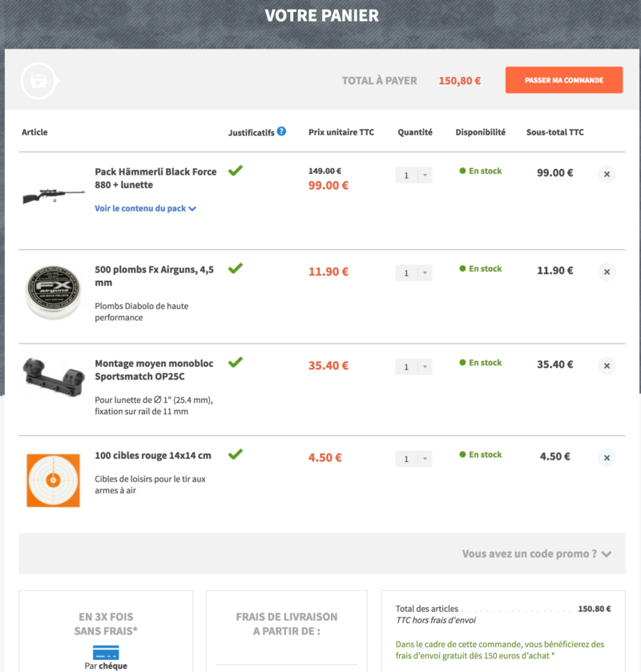The width and height of the screenshot is (641, 672).
Task: Open Montage moyen monobloc Sportsmatch OP25C link
Action: point(154,369)
